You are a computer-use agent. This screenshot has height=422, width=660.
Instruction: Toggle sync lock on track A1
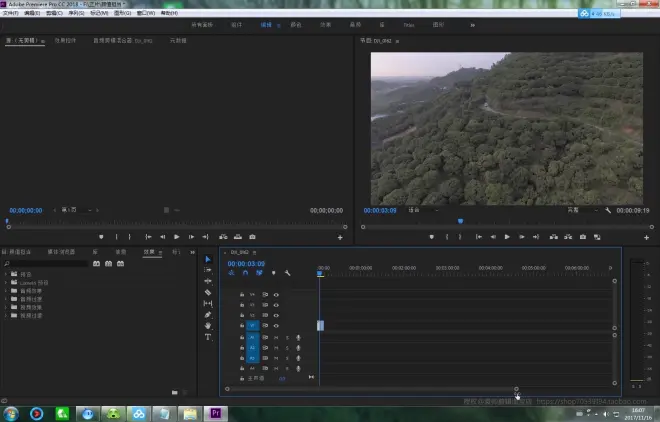tap(265, 337)
